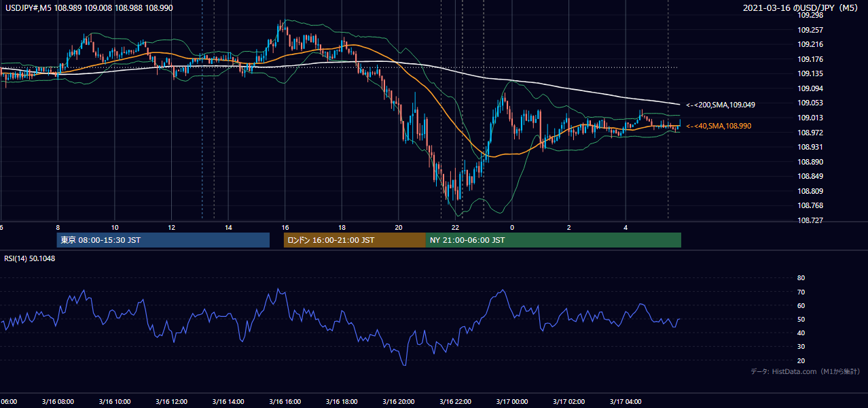Click price axis label 108.849
The width and height of the screenshot is (868, 408).
[810, 176]
